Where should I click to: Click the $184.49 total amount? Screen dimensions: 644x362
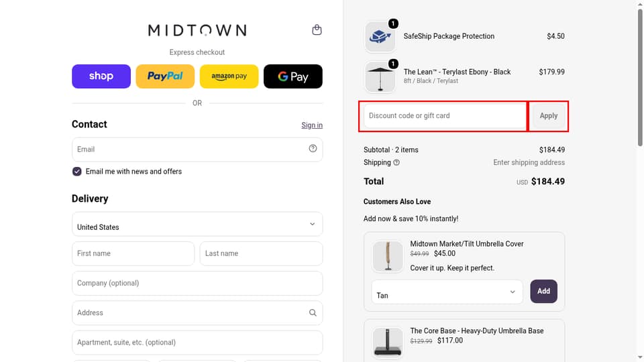548,182
